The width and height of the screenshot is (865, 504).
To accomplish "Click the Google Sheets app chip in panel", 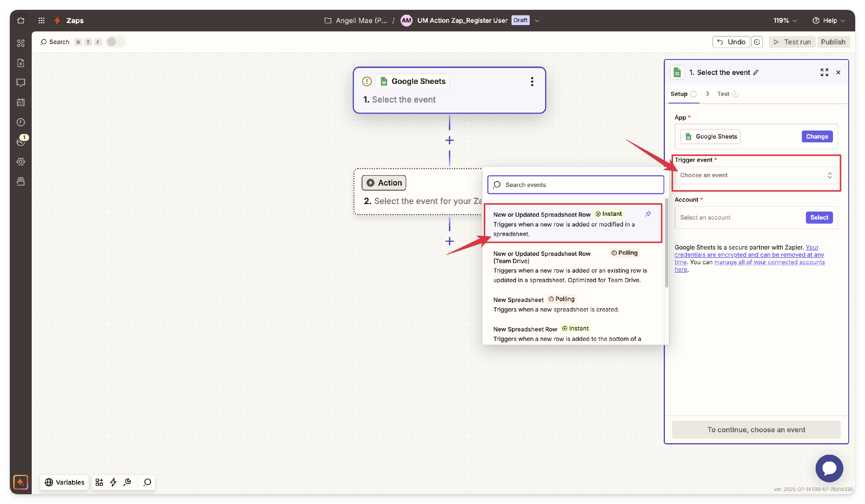I will click(x=710, y=137).
